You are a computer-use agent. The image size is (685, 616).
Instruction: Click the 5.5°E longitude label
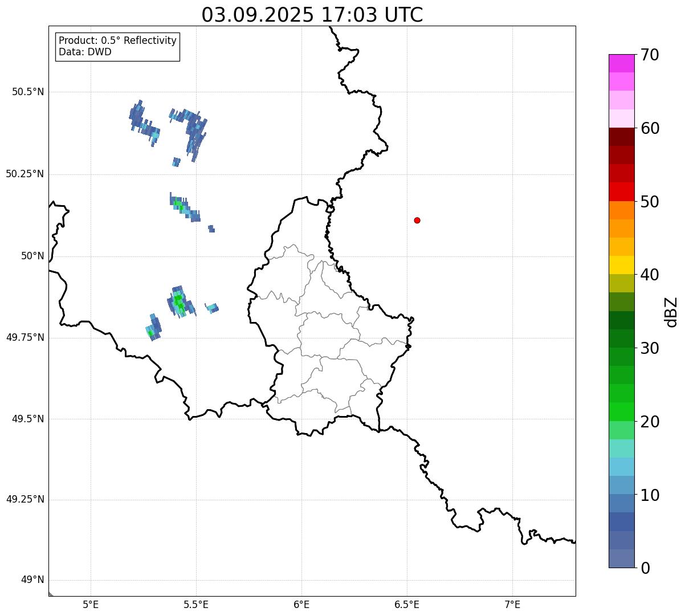coord(196,604)
